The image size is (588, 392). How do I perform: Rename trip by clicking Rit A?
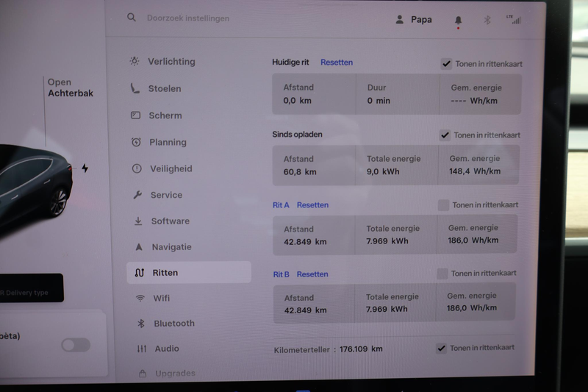coord(281,205)
